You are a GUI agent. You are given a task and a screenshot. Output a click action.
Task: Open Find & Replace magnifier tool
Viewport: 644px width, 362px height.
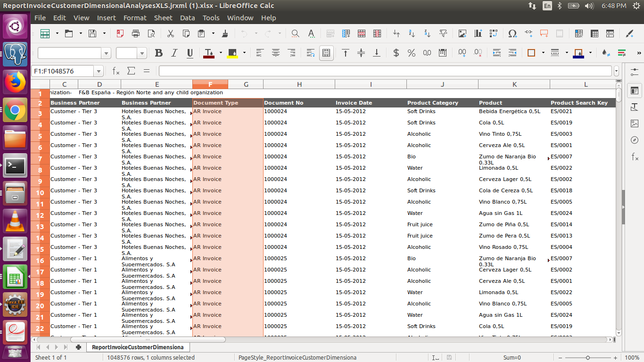pos(295,33)
